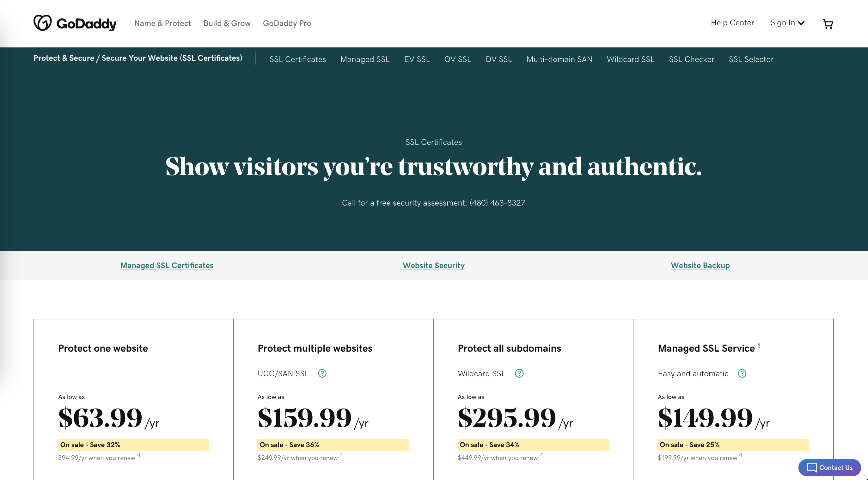Open the Build & Grow menu

pos(227,23)
